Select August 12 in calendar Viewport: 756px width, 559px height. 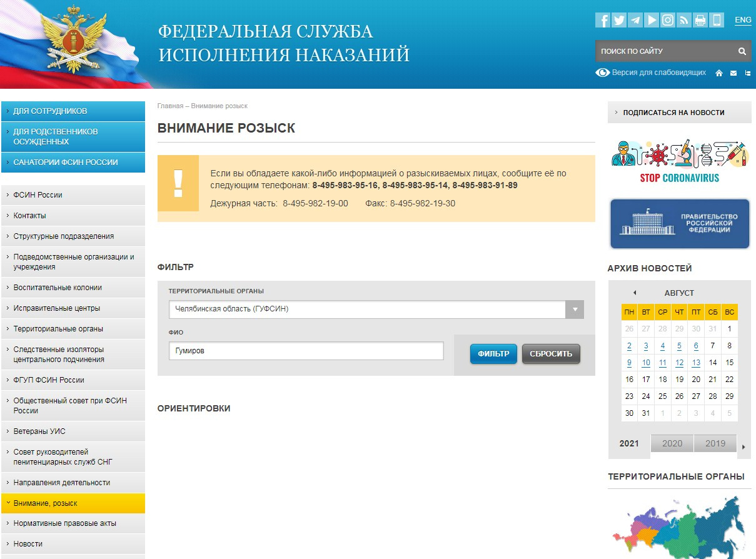(x=679, y=363)
